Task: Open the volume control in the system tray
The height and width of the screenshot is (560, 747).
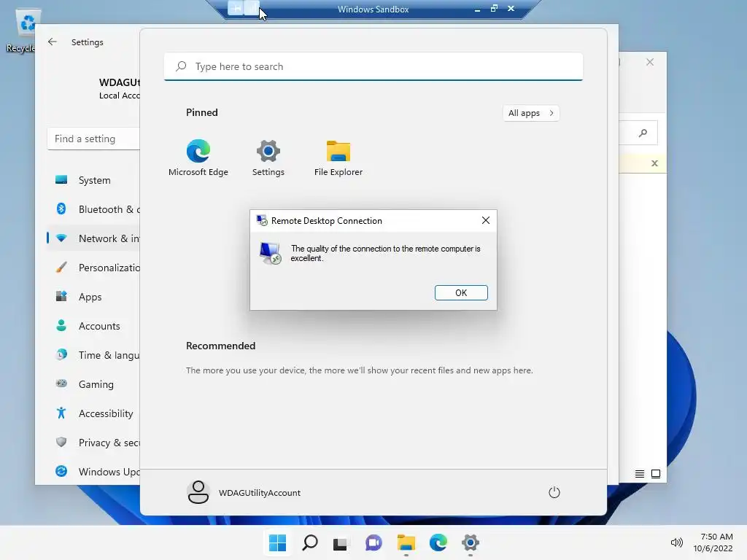Action: 676,542
